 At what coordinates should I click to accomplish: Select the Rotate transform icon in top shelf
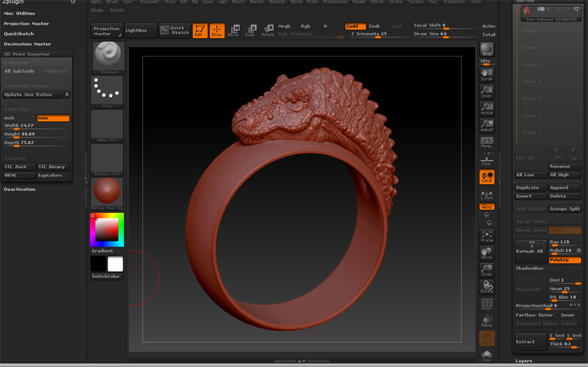click(x=268, y=30)
